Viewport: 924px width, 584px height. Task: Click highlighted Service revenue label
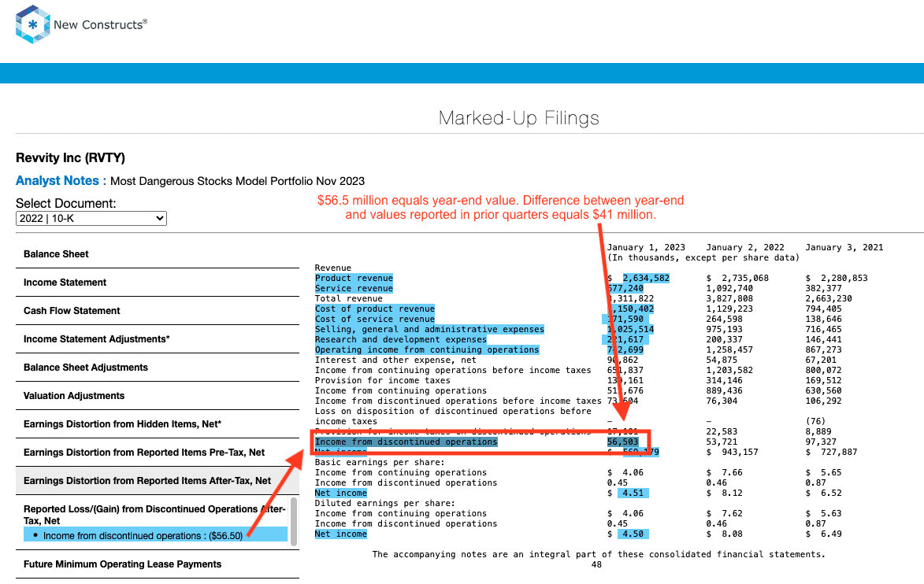point(354,288)
